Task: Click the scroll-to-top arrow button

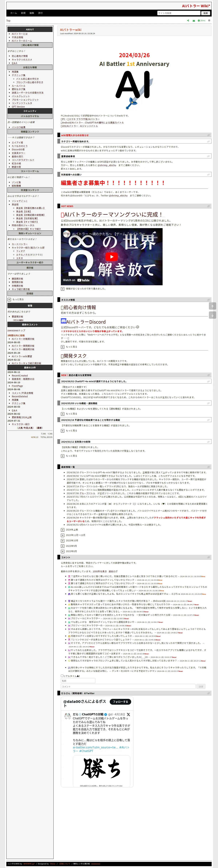Action: click(x=212, y=306)
